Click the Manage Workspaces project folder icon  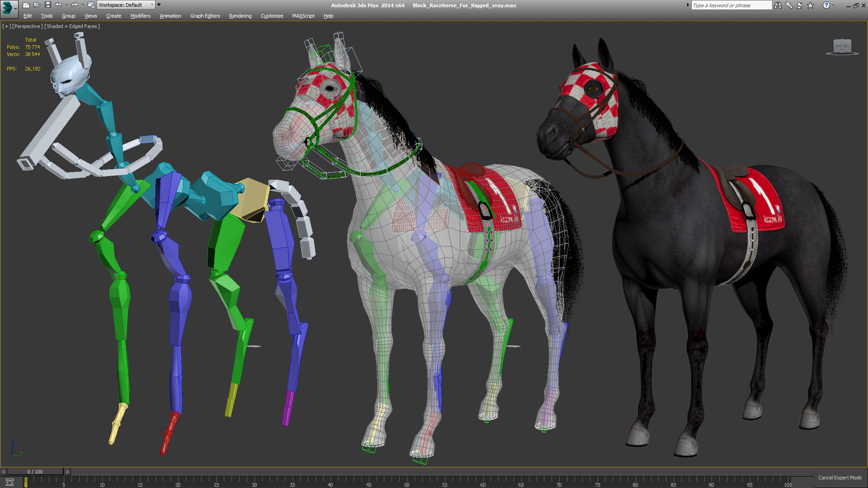coord(91,5)
